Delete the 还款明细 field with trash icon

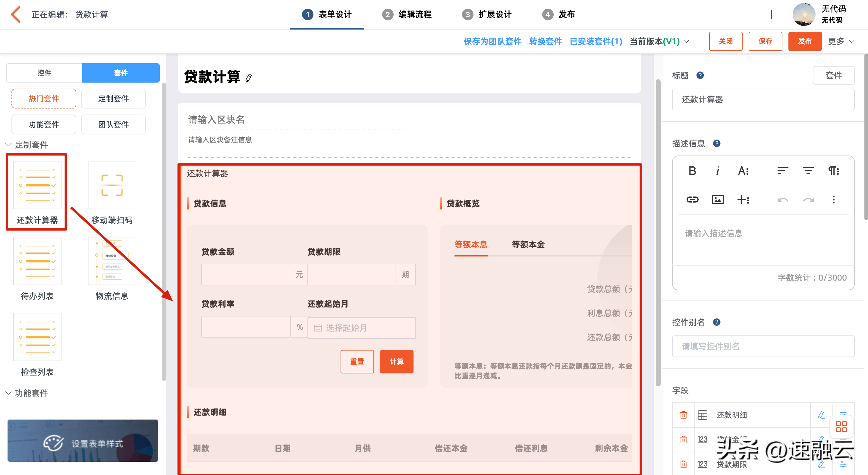[683, 415]
